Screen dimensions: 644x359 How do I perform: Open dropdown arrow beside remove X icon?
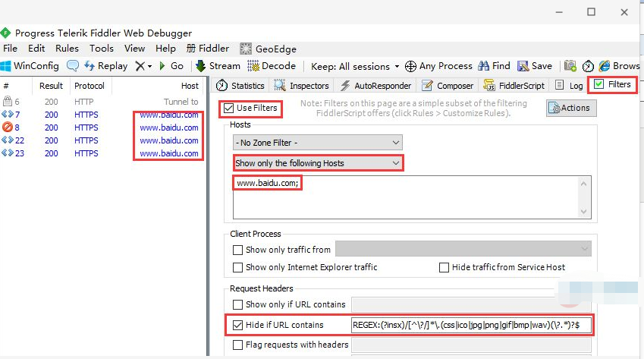tap(150, 66)
